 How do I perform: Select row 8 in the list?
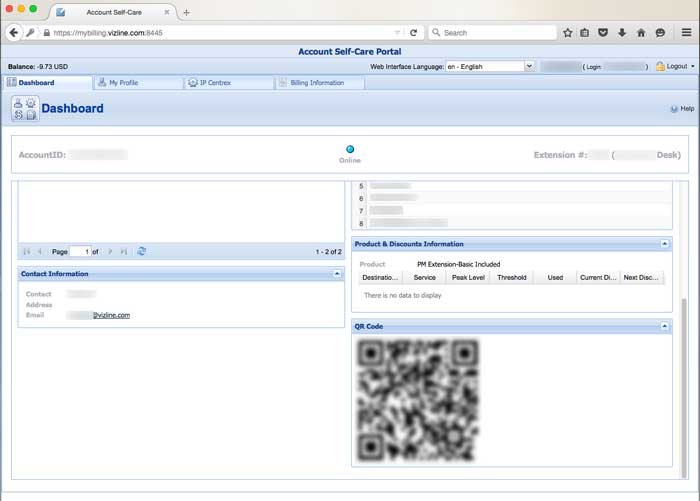pos(512,223)
